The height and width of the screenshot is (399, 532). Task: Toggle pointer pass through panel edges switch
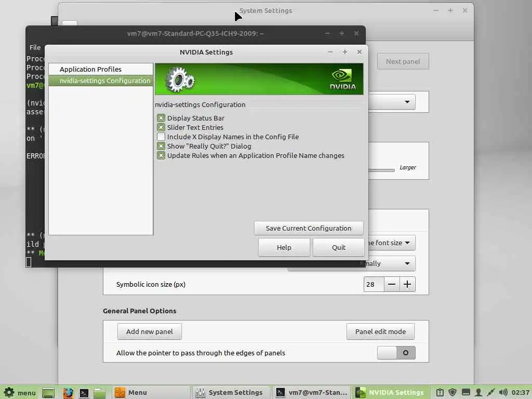(396, 353)
